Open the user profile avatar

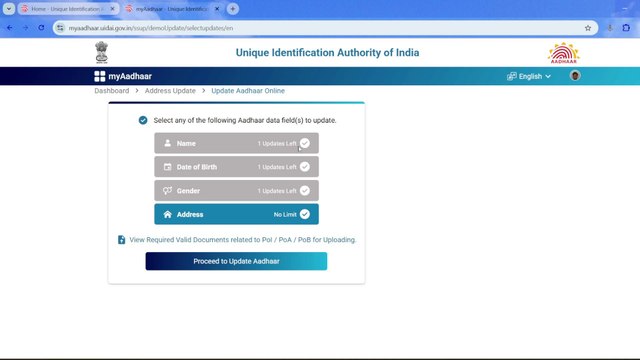coord(575,76)
